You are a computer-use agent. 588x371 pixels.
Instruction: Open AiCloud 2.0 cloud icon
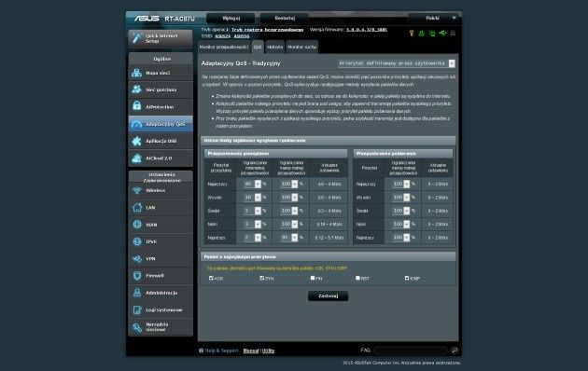[137, 158]
